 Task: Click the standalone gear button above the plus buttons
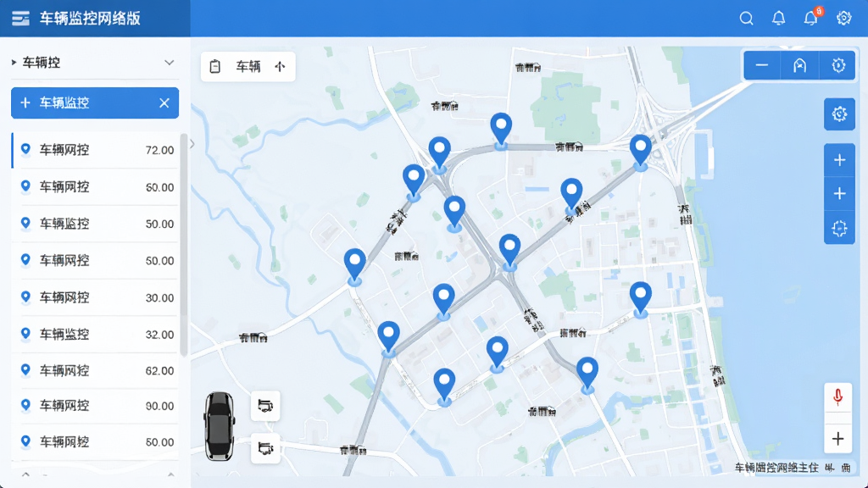click(839, 114)
